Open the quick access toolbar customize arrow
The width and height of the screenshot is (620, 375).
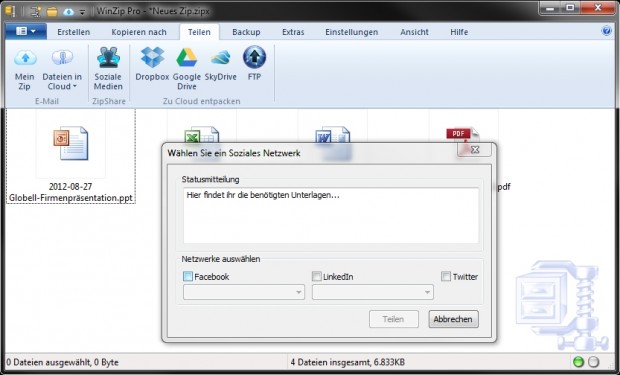(x=82, y=12)
